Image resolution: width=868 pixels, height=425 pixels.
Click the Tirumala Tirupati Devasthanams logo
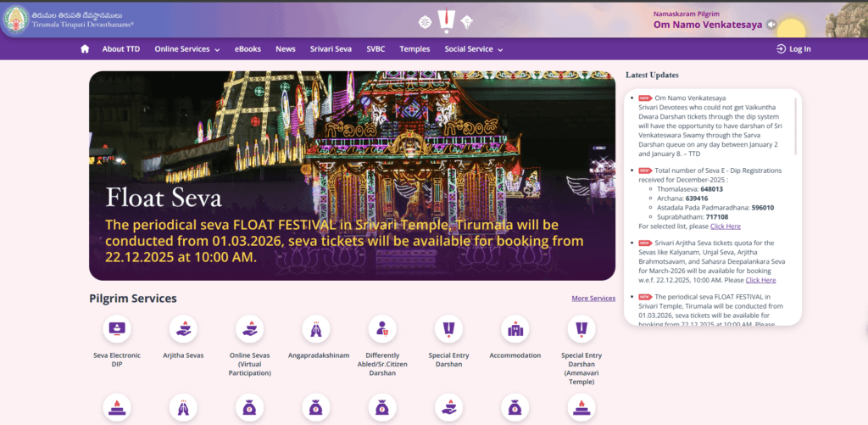coord(16,20)
